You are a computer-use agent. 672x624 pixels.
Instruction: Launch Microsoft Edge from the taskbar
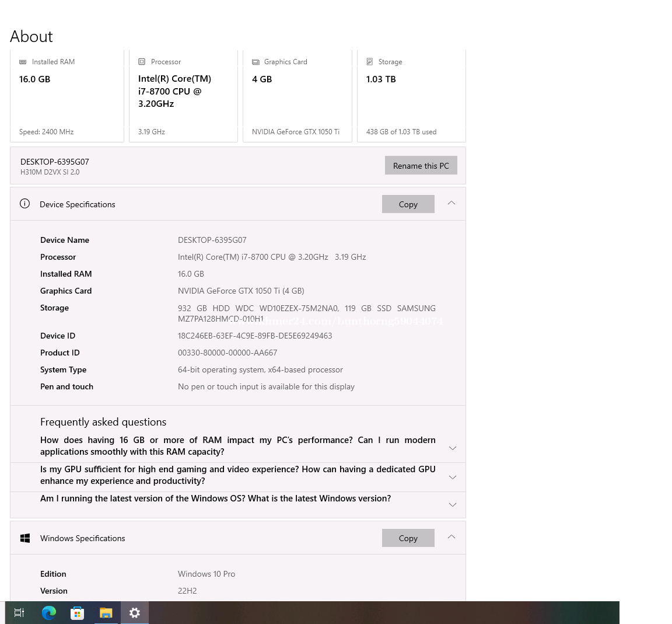[x=49, y=612]
